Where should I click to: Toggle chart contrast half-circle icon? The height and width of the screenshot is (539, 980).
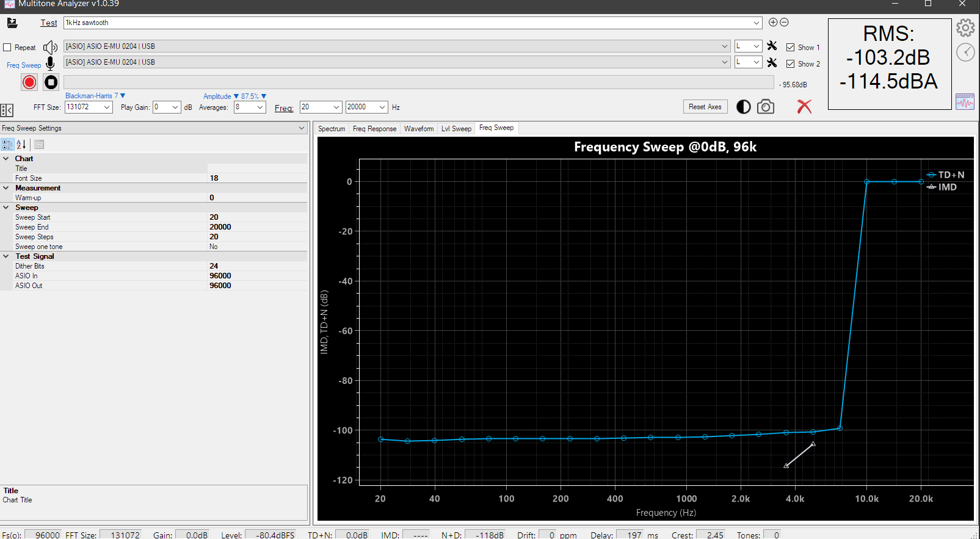point(743,107)
